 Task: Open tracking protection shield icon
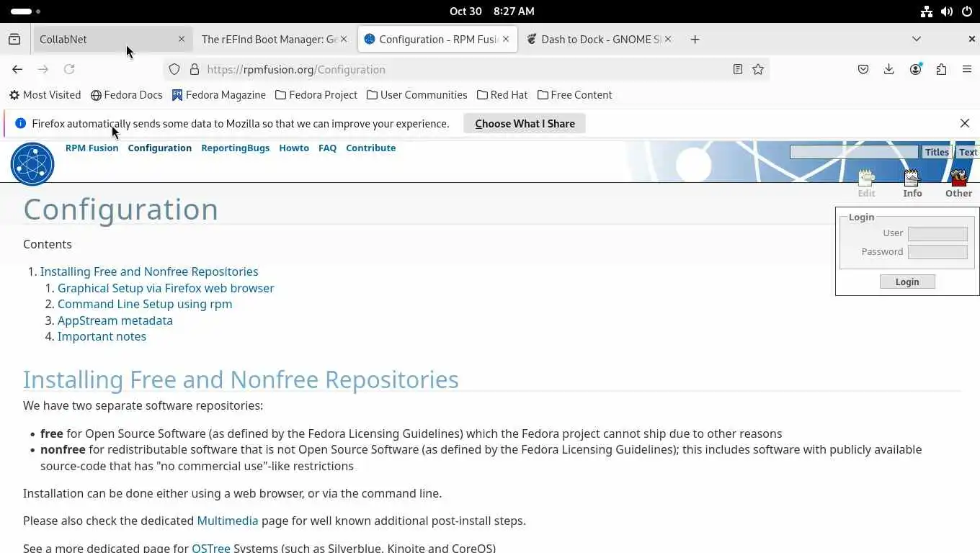174,70
